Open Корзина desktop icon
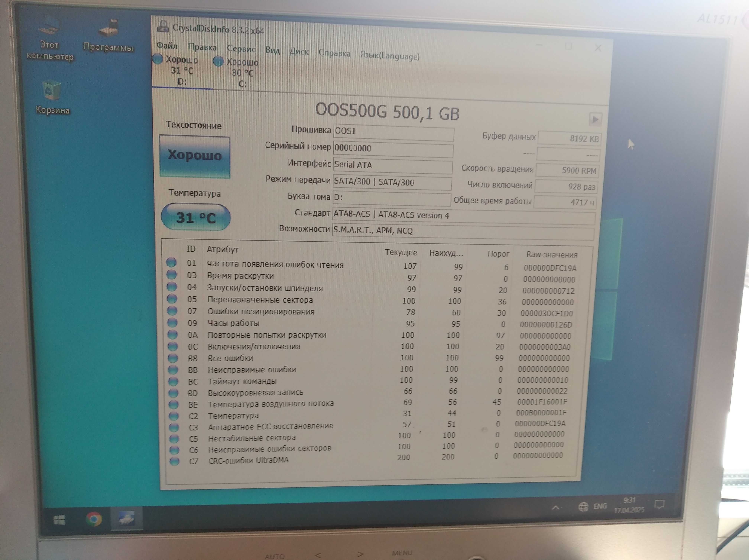The height and width of the screenshot is (560, 749). pos(52,97)
